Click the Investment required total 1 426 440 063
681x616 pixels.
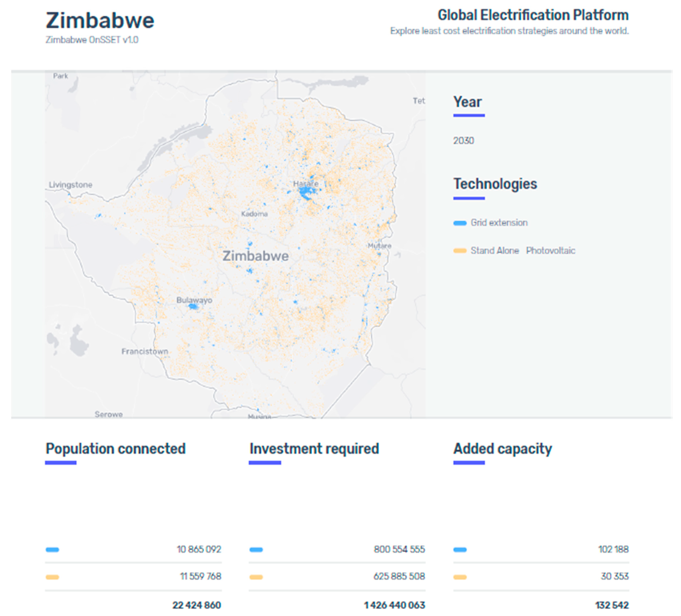coord(394,605)
